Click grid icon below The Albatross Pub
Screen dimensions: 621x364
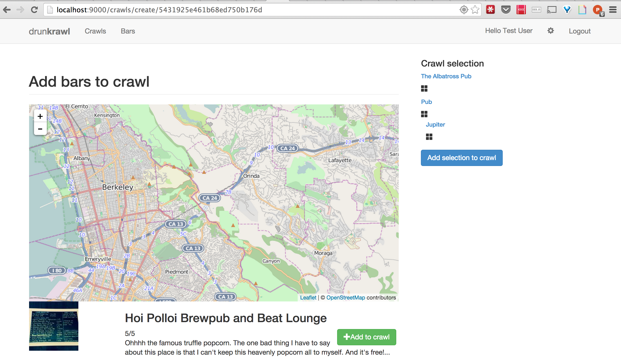[424, 88]
